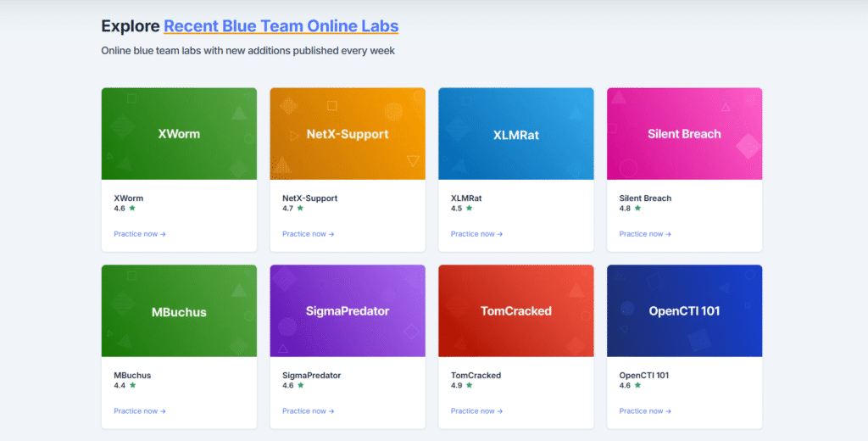Click the TomCracked title text below the banner

476,375
